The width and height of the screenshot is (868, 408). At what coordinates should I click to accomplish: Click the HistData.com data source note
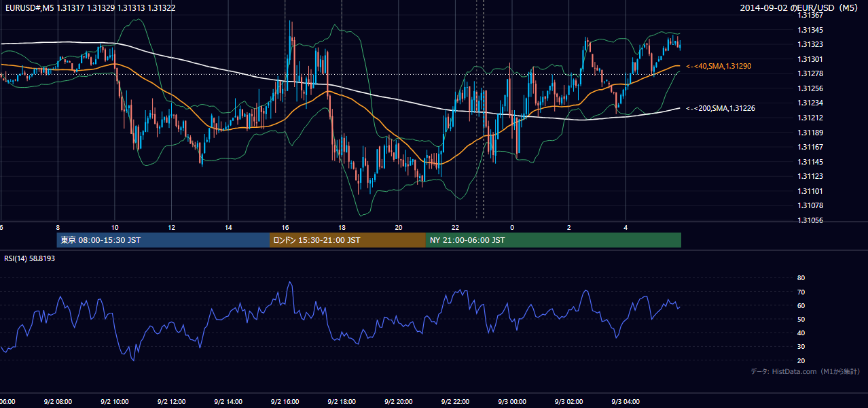[x=806, y=371]
